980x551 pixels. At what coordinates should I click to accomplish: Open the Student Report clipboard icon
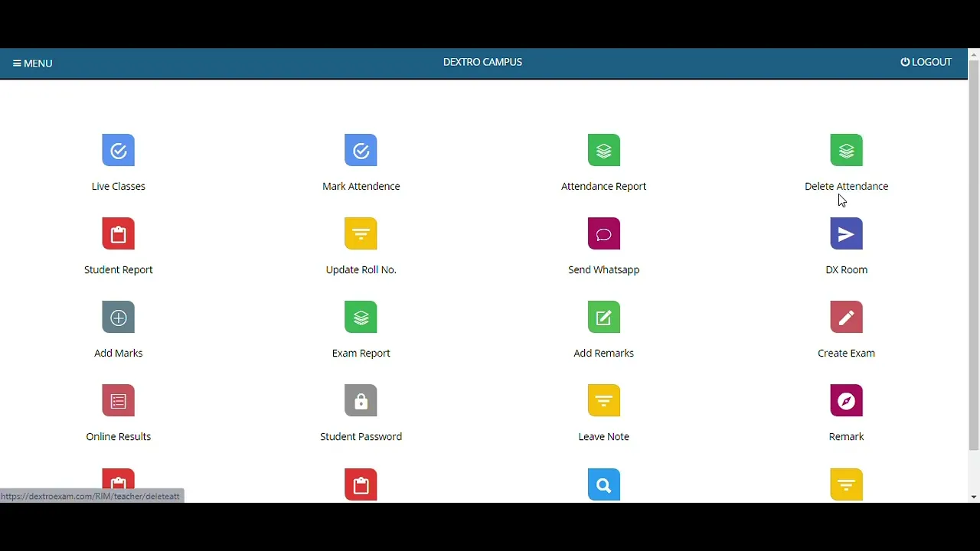tap(119, 233)
